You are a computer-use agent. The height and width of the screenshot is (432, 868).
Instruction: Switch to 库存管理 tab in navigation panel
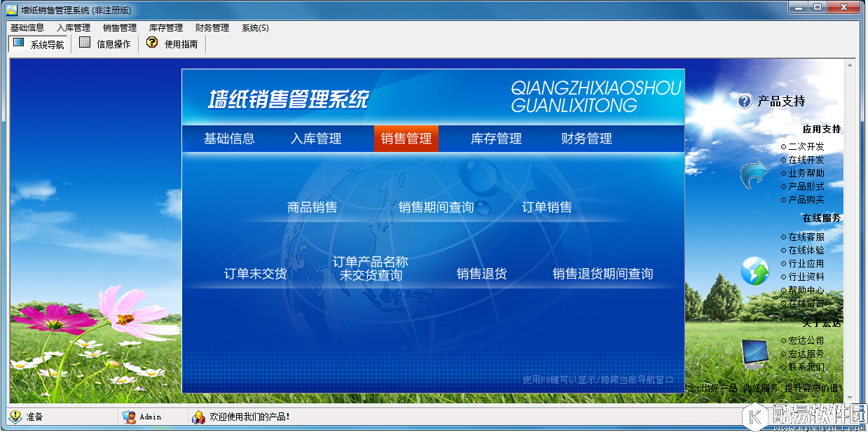[496, 139]
